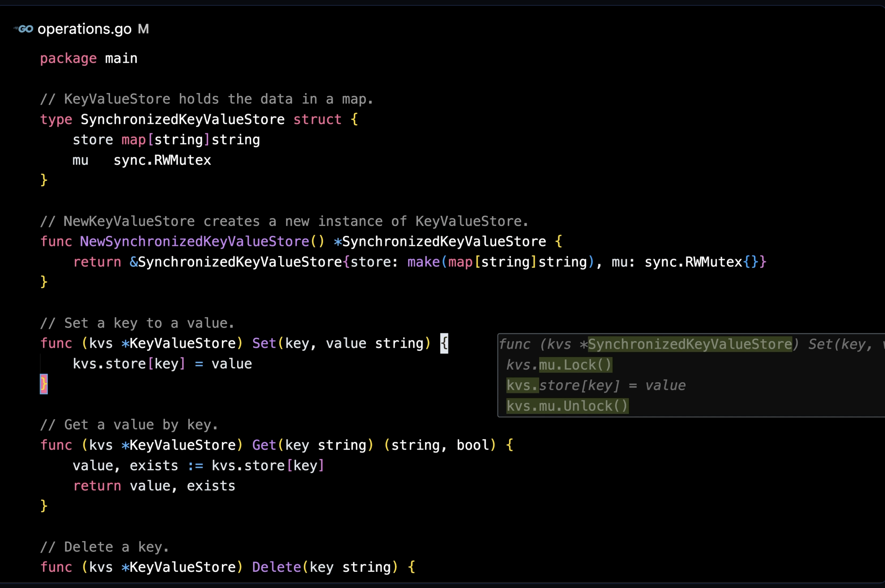Place cursor on SynchronizedKeyValueStore struct name

pyautogui.click(x=182, y=119)
